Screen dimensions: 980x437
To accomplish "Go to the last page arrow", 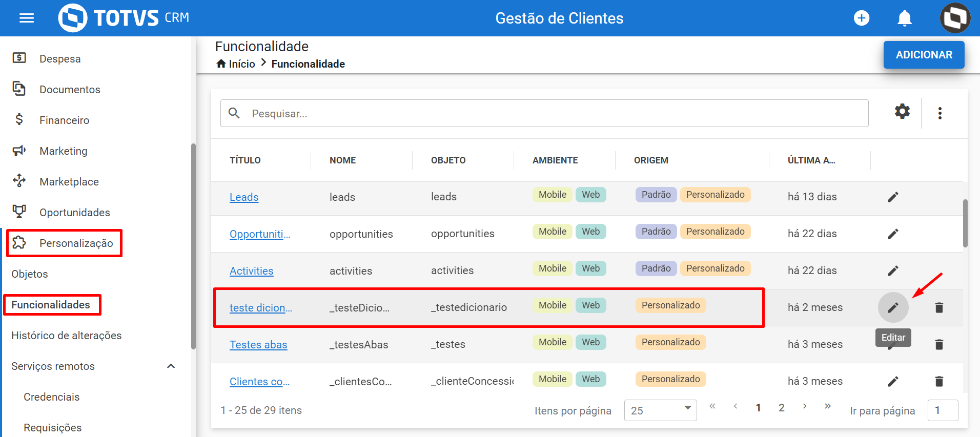I will (x=828, y=406).
